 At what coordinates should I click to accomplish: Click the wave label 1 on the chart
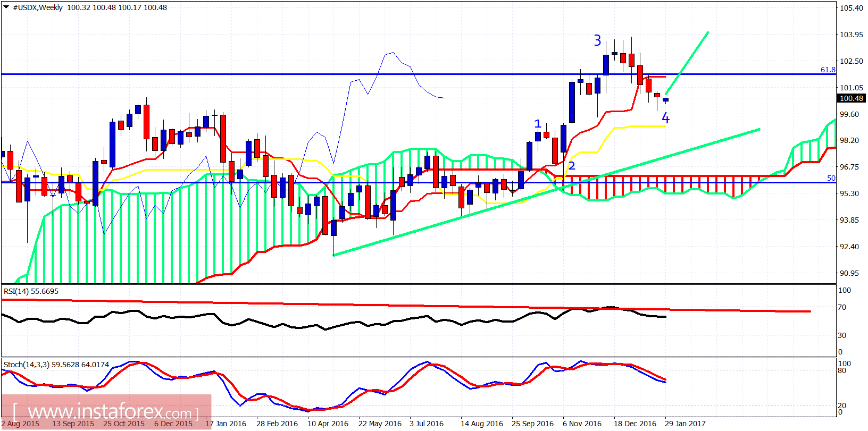pyautogui.click(x=538, y=124)
